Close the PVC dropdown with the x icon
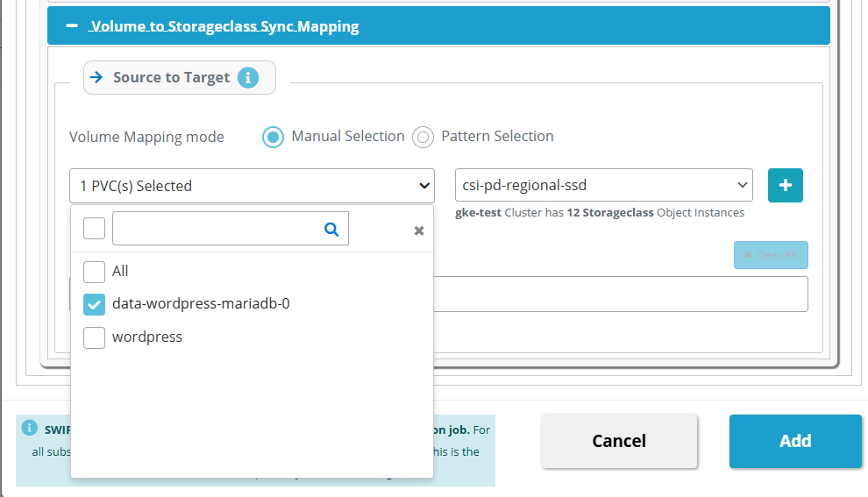 click(x=419, y=231)
